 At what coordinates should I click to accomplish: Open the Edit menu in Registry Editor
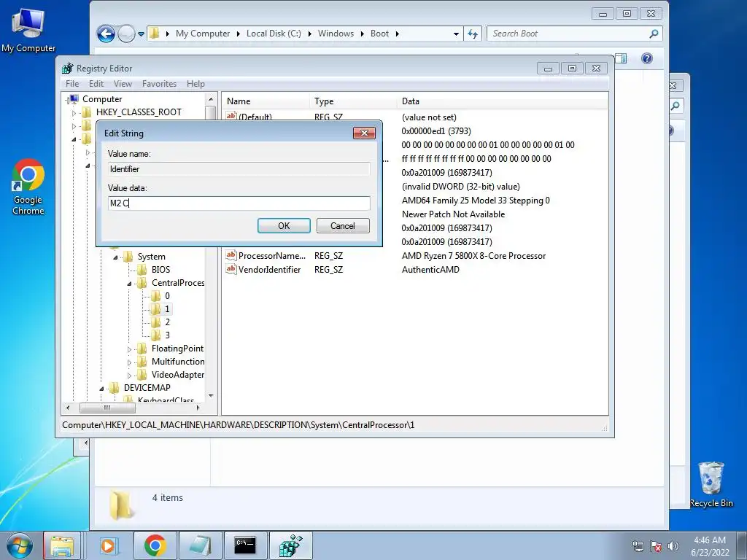click(x=96, y=84)
